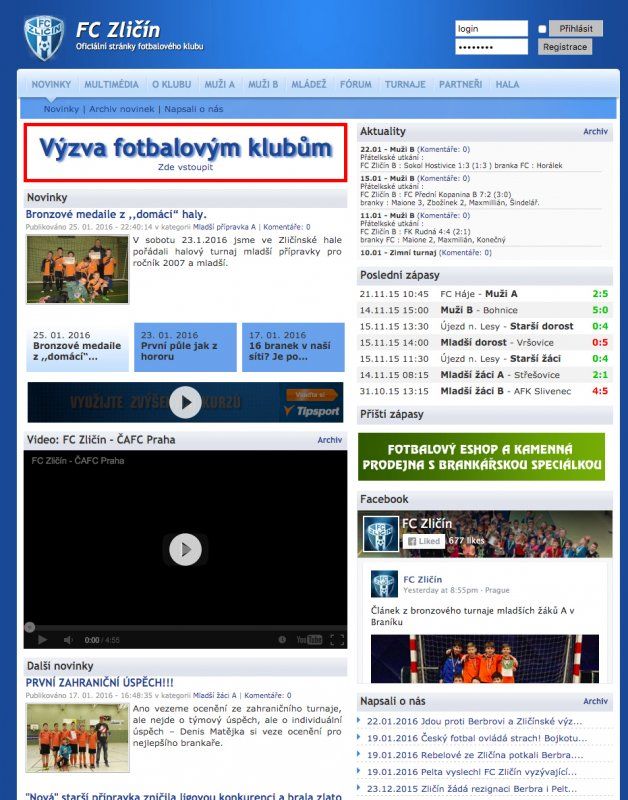Image resolution: width=628 pixels, height=800 pixels.
Task: Open video in fullscreen mode
Action: coord(337,640)
